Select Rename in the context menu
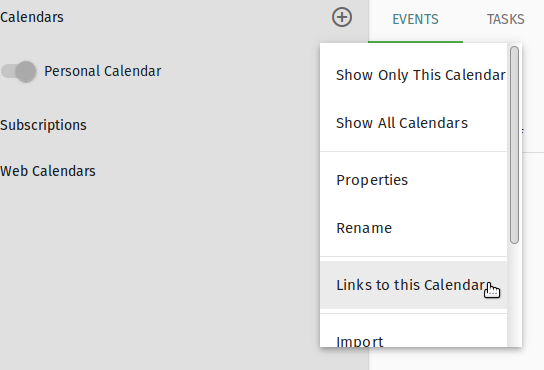Image resolution: width=544 pixels, height=370 pixels. coord(414,228)
